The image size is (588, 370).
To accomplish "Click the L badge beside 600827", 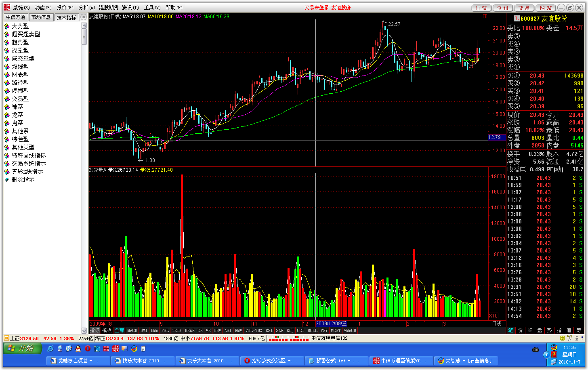I will click(x=517, y=19).
